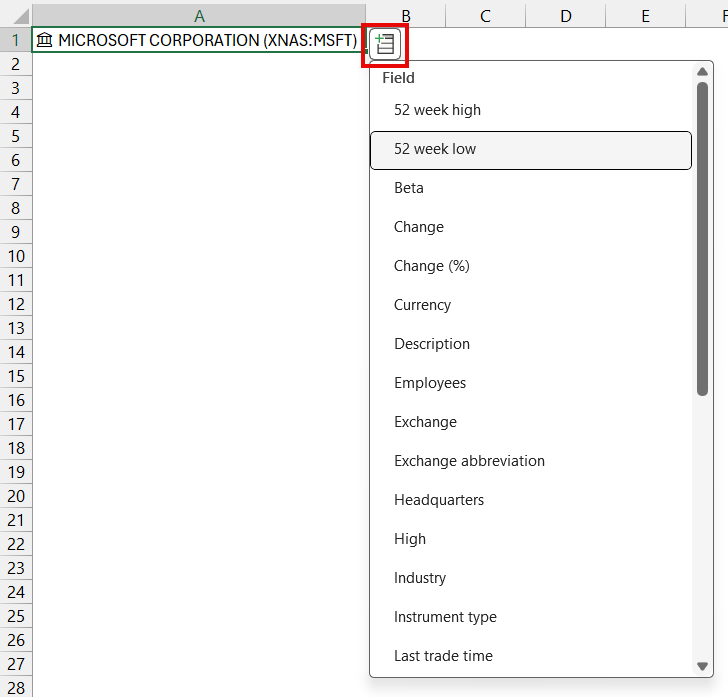The height and width of the screenshot is (697, 728).
Task: Select the Headquarters field
Action: [531, 500]
